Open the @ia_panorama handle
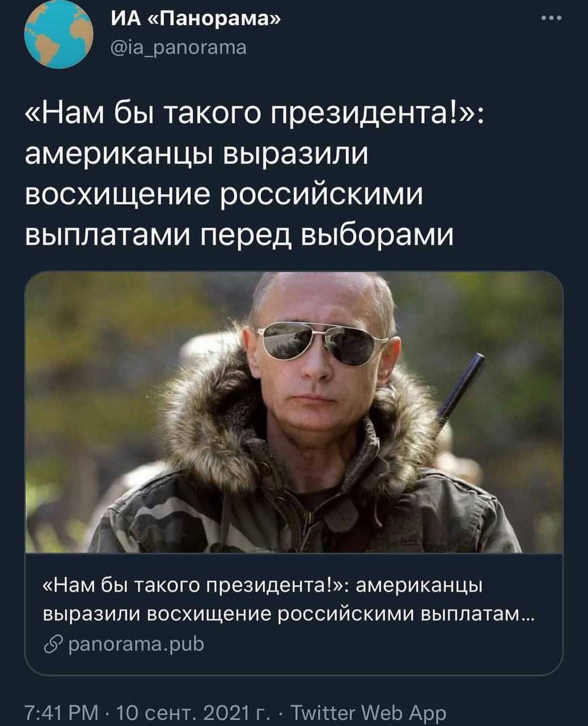The height and width of the screenshot is (726, 588). tap(178, 47)
